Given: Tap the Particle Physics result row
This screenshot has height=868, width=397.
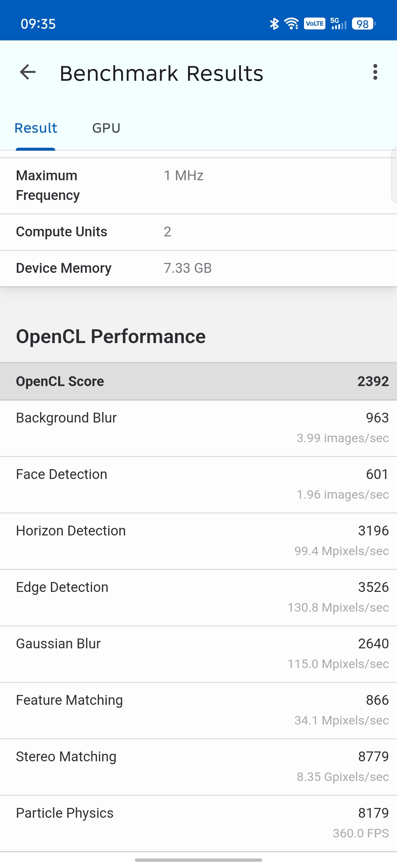Looking at the screenshot, I should (x=198, y=823).
